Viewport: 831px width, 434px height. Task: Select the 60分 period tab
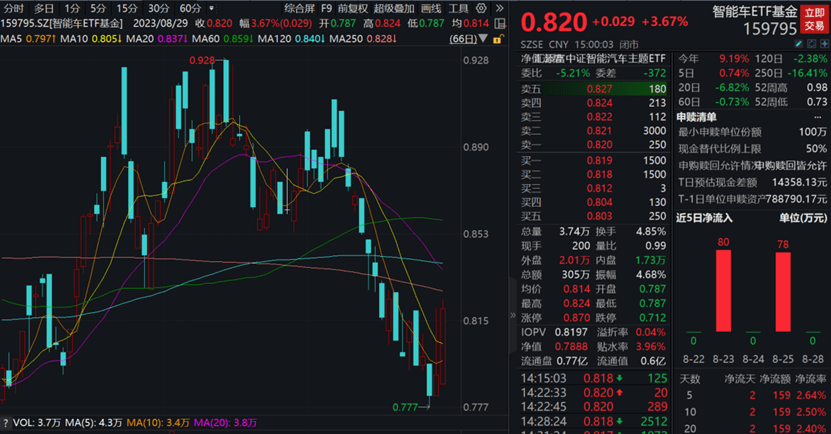[x=190, y=8]
